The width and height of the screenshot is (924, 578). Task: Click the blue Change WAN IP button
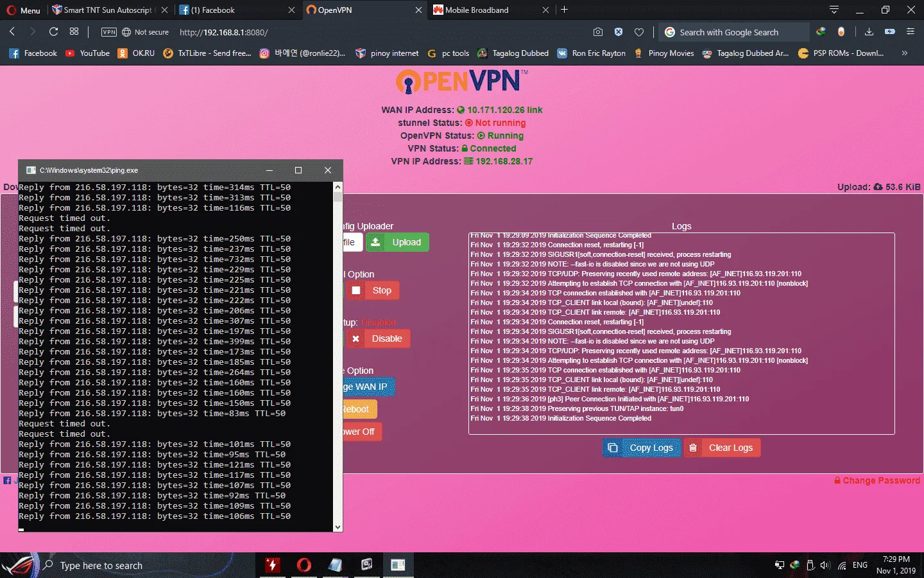click(x=369, y=387)
